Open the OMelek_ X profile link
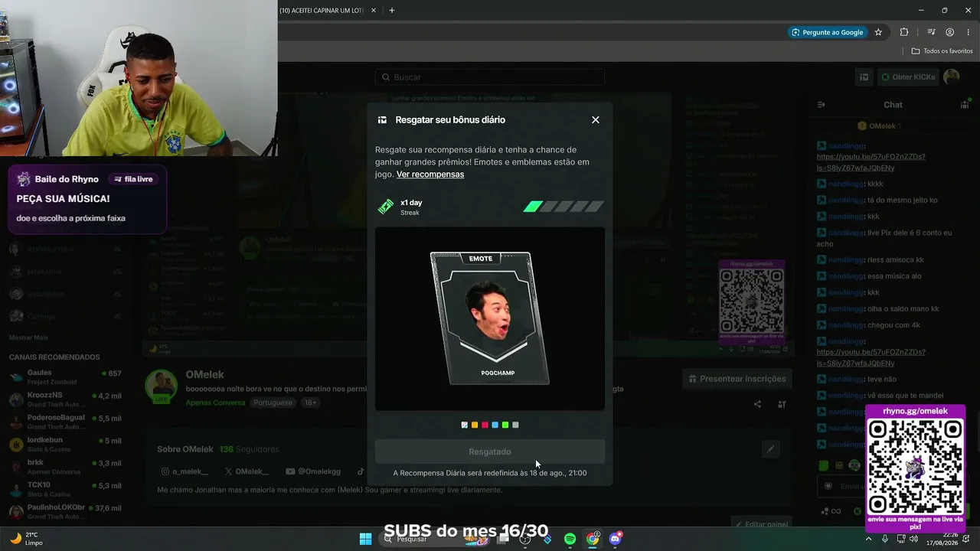 (x=247, y=472)
